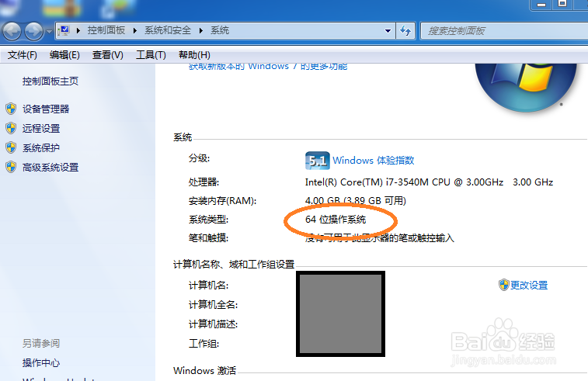588x381 pixels.
Task: Focus the 搜索控制面板 search field
Action: tap(504, 31)
